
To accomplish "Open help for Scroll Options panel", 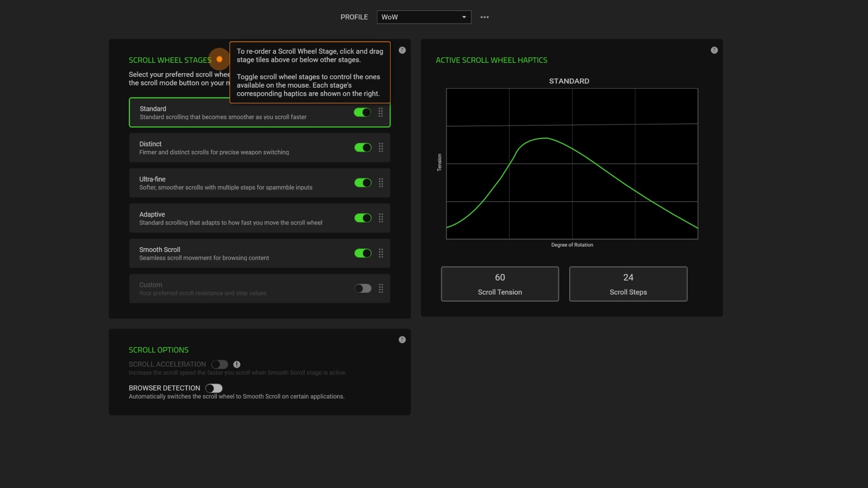I will click(x=402, y=340).
